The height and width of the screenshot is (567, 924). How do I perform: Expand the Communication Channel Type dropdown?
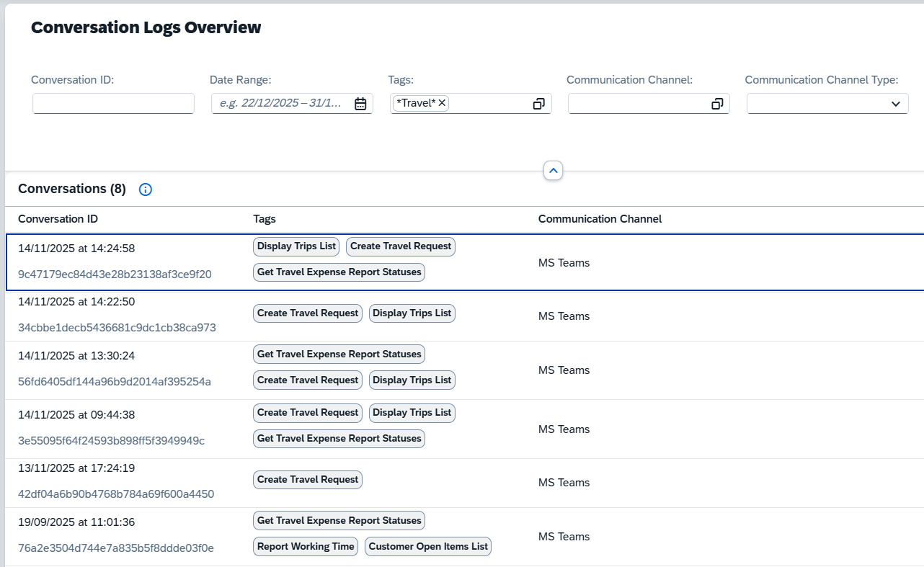[895, 104]
